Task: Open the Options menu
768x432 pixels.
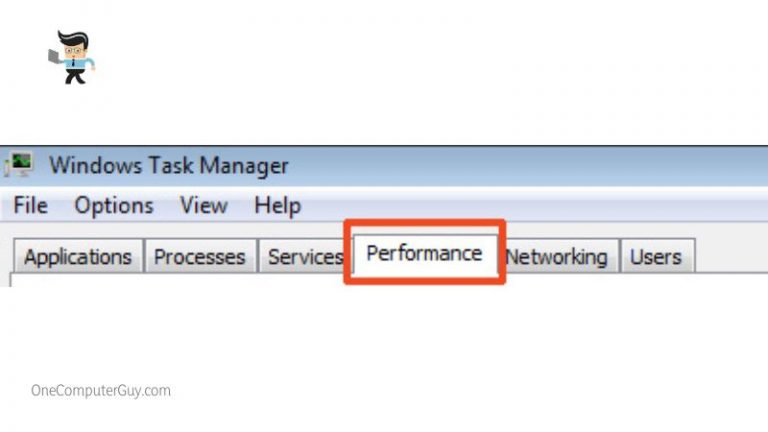Action: click(114, 206)
